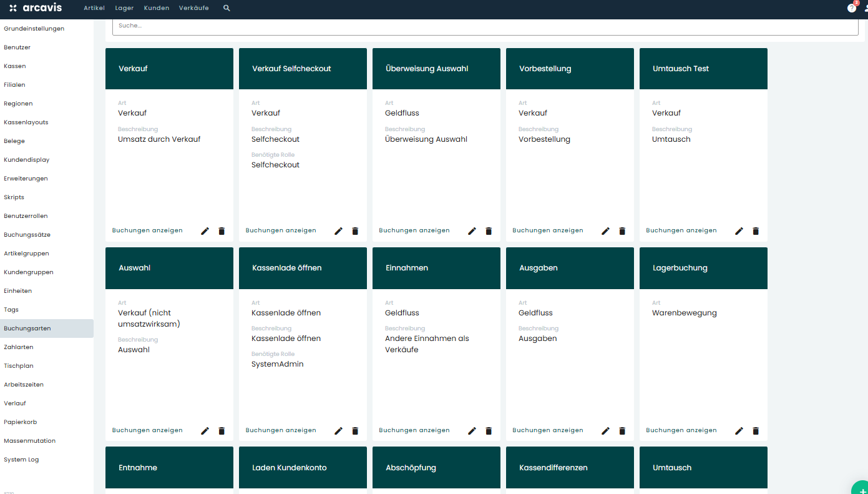Select Kassenlayouts in the sidebar
Viewport: 868px width, 494px height.
[x=26, y=122]
